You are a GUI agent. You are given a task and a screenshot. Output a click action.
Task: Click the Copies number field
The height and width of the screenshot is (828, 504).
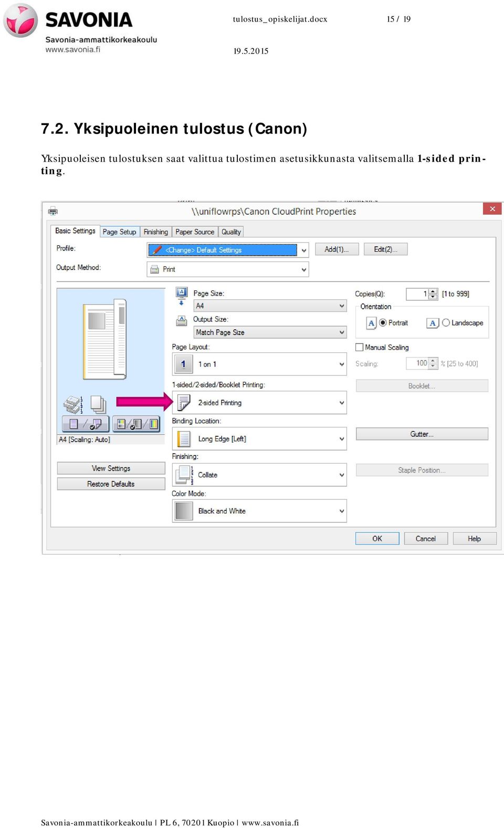click(417, 294)
